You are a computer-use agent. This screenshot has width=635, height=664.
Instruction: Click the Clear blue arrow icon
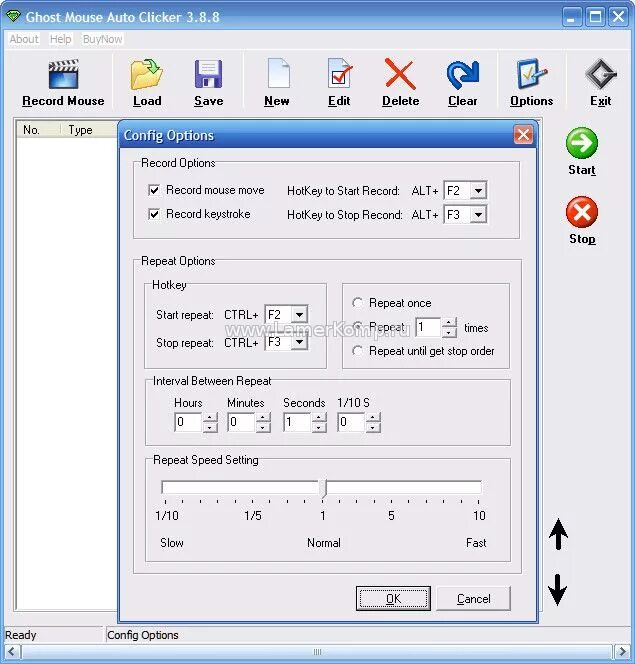point(463,74)
